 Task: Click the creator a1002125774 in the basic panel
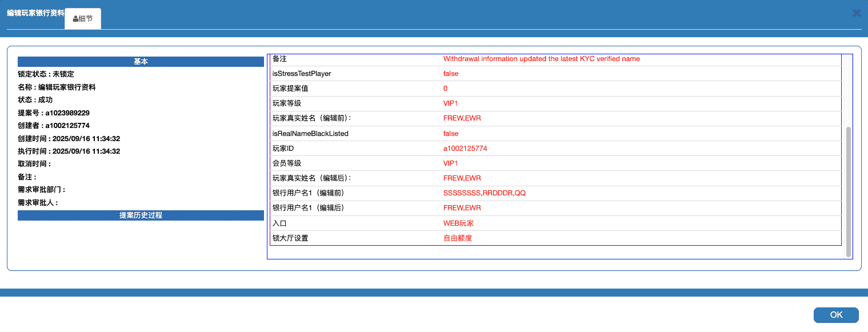click(67, 126)
